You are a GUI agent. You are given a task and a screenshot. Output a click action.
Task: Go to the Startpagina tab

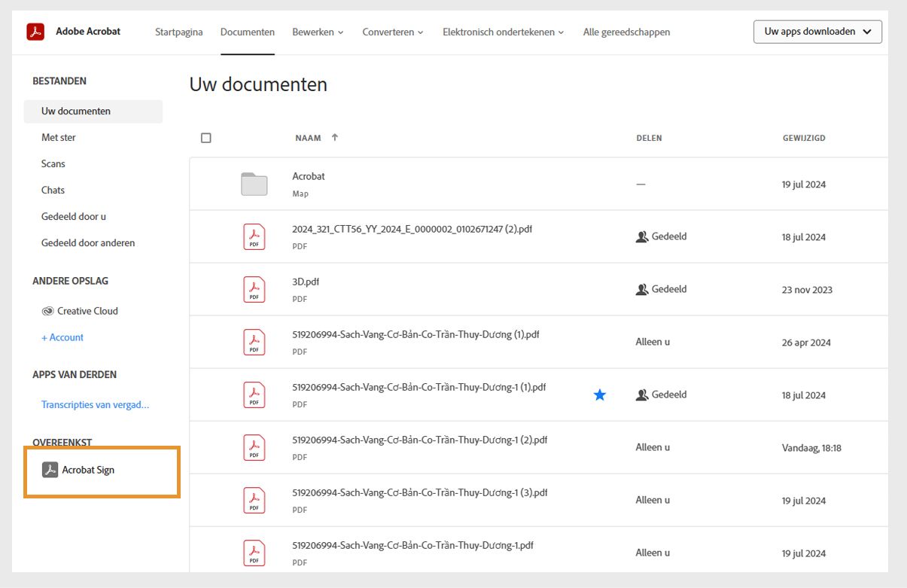(x=178, y=32)
